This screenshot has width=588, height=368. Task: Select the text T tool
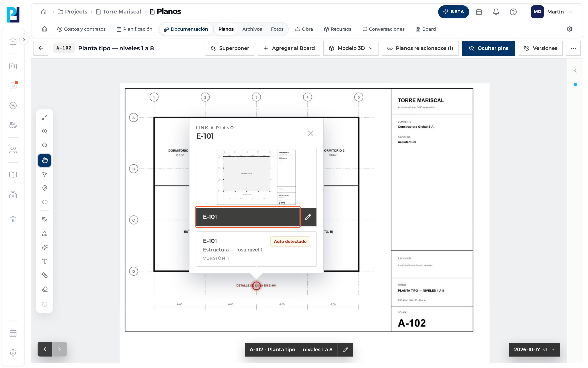click(x=45, y=261)
